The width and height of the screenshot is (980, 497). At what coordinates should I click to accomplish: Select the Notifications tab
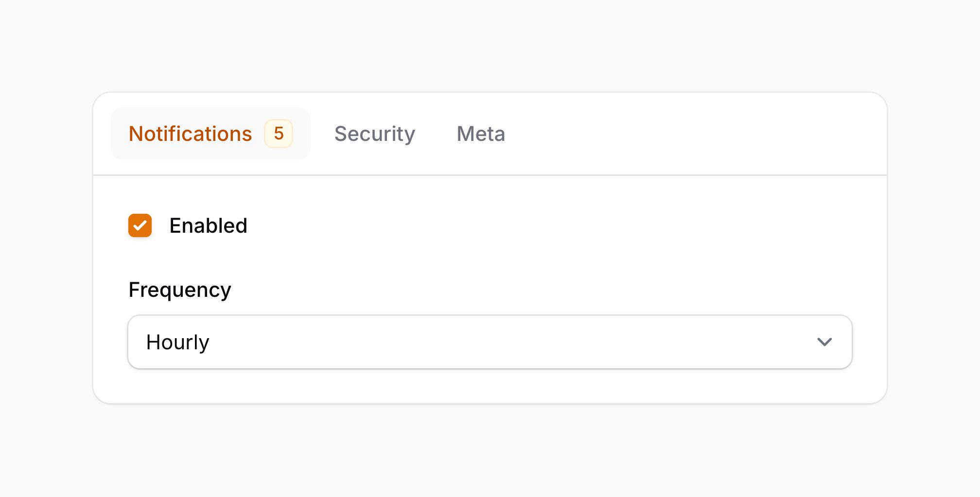click(210, 134)
